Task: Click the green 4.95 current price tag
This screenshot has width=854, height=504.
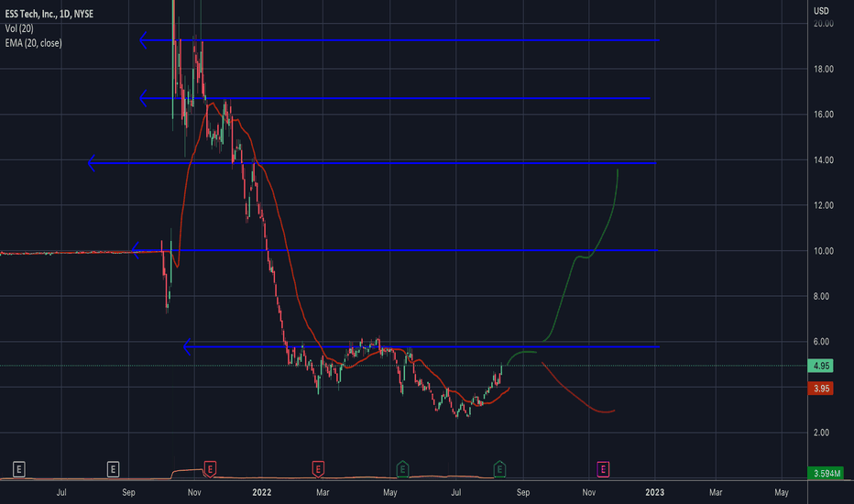Action: click(x=821, y=366)
